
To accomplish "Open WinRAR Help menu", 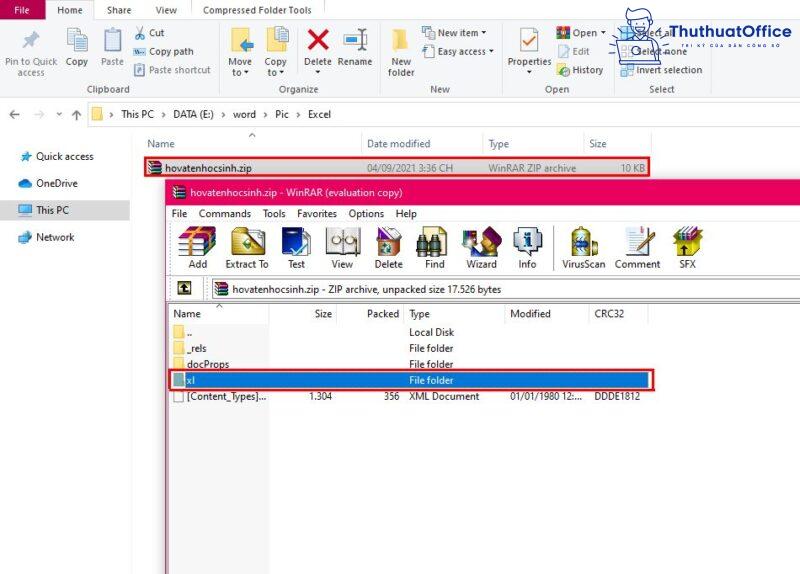I will coord(406,214).
